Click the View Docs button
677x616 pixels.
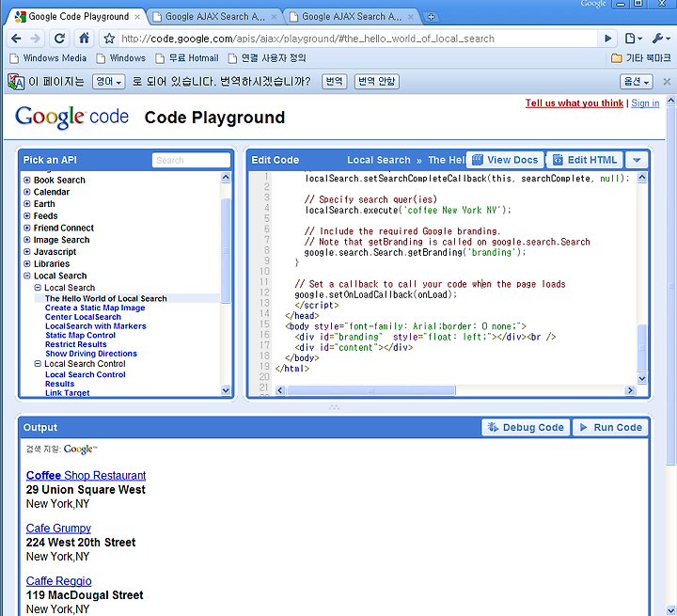tap(505, 160)
